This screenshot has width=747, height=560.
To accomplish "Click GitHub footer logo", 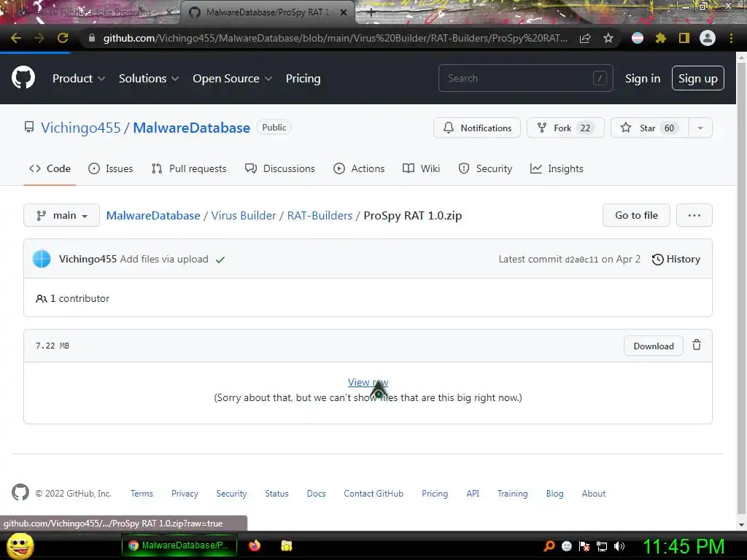I will [x=20, y=492].
